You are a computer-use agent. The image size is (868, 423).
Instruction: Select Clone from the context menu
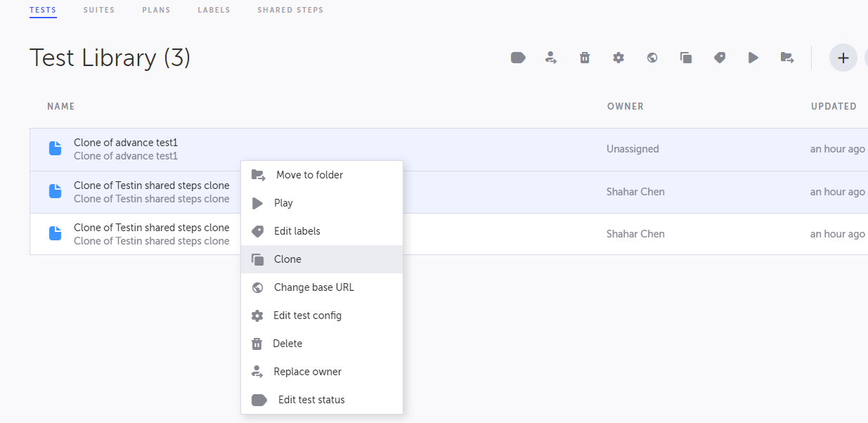[287, 259]
